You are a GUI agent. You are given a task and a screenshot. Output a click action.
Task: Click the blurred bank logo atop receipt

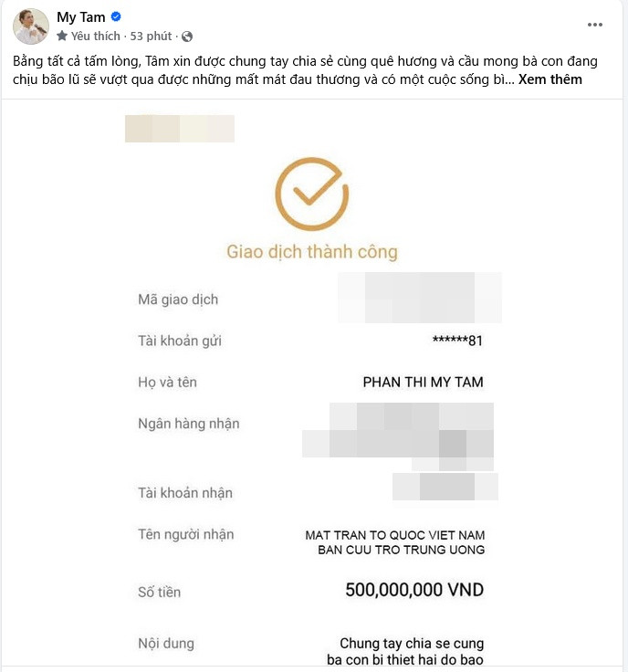point(180,129)
